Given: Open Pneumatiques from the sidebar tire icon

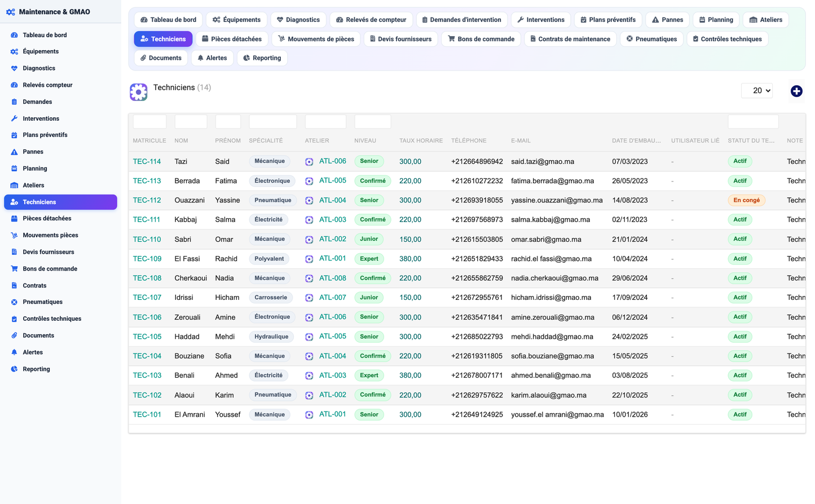Looking at the screenshot, I should coord(14,302).
